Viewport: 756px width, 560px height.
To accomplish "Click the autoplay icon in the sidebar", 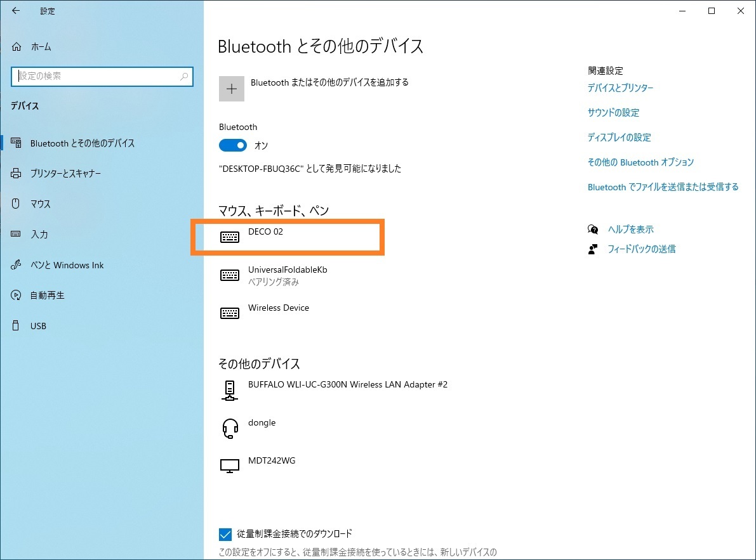I will pos(16,295).
